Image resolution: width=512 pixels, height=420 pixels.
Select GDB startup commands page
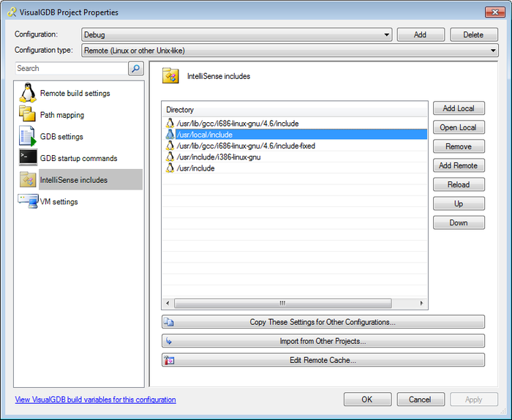click(x=78, y=158)
